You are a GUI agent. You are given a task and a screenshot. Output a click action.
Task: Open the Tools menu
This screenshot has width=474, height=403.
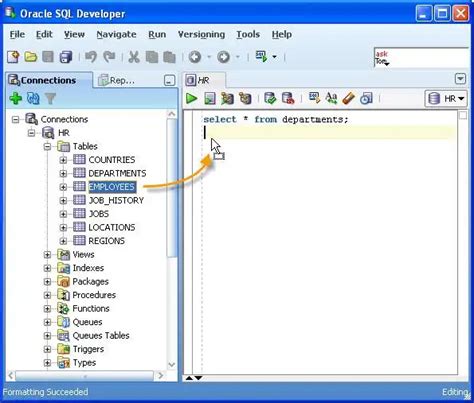(248, 34)
